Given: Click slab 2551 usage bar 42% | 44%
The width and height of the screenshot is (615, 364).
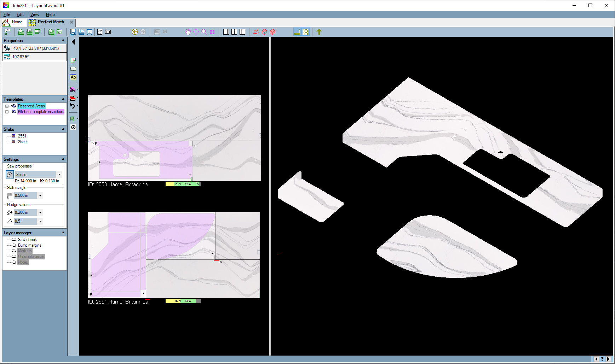Looking at the screenshot, I should pyautogui.click(x=183, y=301).
